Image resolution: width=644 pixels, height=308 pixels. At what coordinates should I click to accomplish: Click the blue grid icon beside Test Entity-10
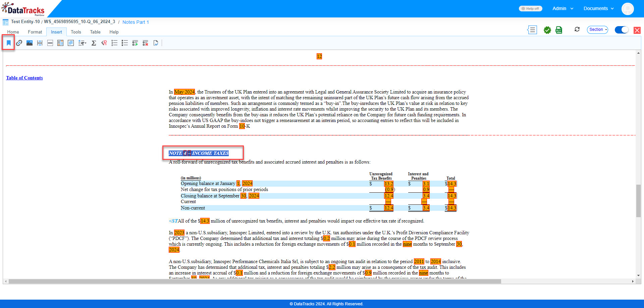point(6,22)
